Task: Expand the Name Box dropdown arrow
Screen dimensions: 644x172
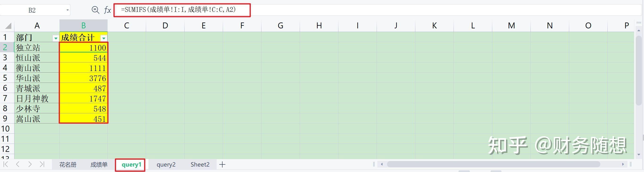Action: 67,10
